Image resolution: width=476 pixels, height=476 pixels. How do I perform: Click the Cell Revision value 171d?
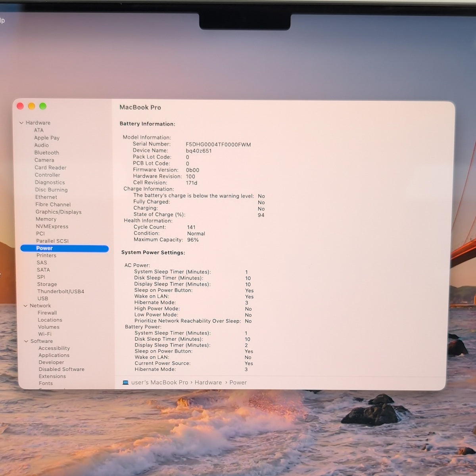(192, 183)
